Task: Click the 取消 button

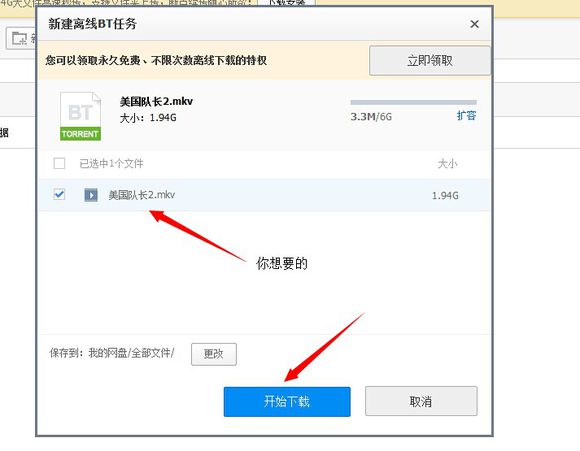Action: click(x=421, y=401)
